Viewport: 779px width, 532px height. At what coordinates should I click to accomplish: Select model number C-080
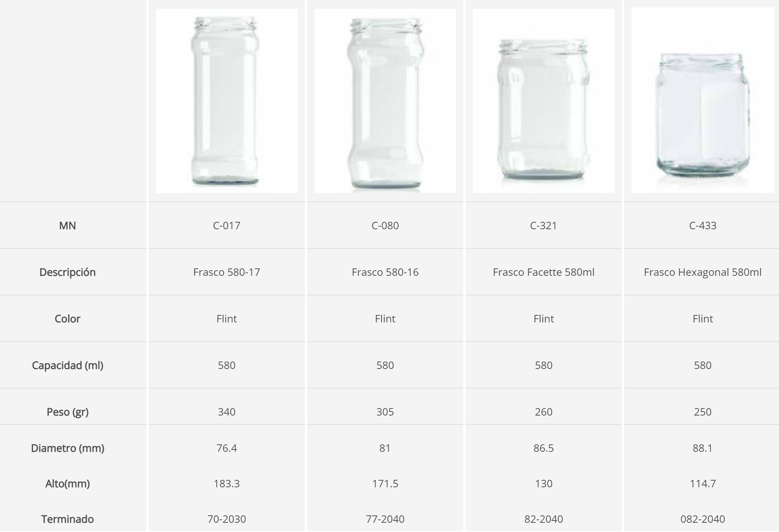pyautogui.click(x=385, y=226)
